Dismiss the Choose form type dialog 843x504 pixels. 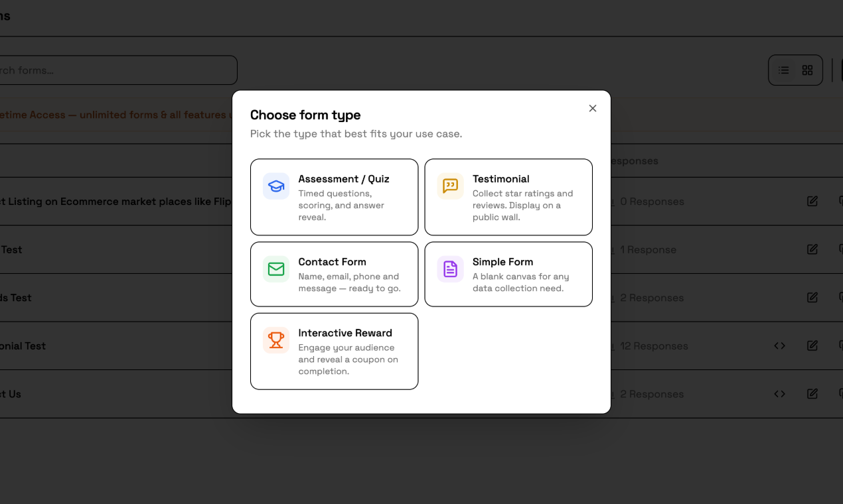tap(592, 108)
